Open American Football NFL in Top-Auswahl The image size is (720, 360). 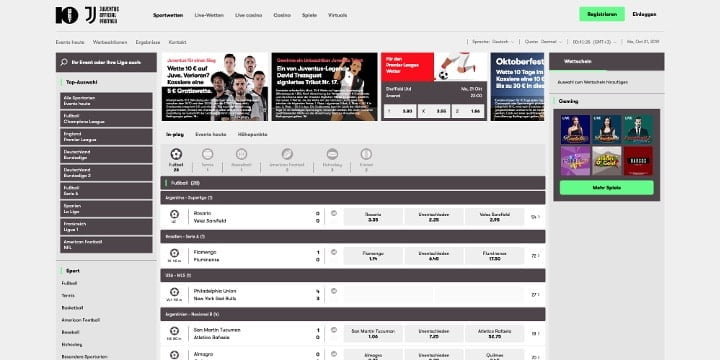pyautogui.click(x=106, y=245)
